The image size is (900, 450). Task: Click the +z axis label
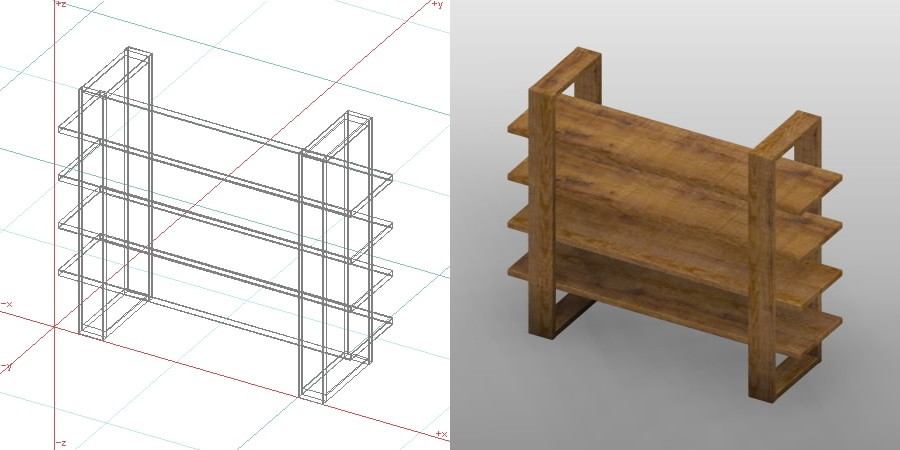[x=61, y=4]
